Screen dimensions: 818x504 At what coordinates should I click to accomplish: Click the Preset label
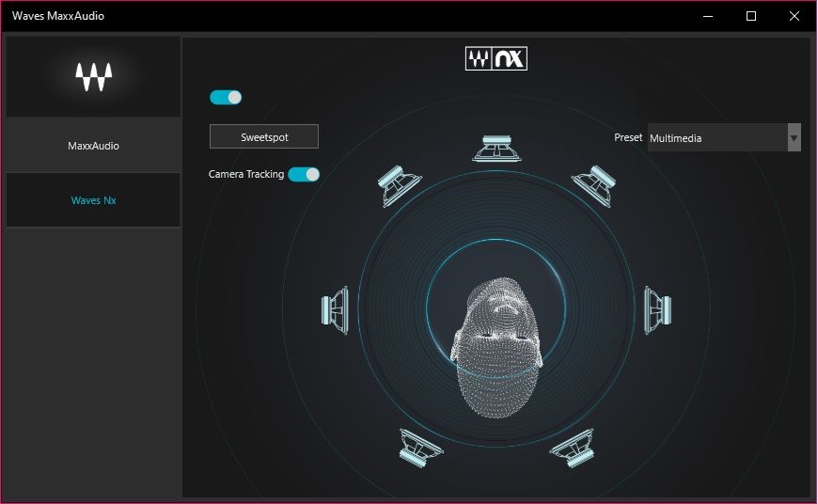click(x=628, y=137)
